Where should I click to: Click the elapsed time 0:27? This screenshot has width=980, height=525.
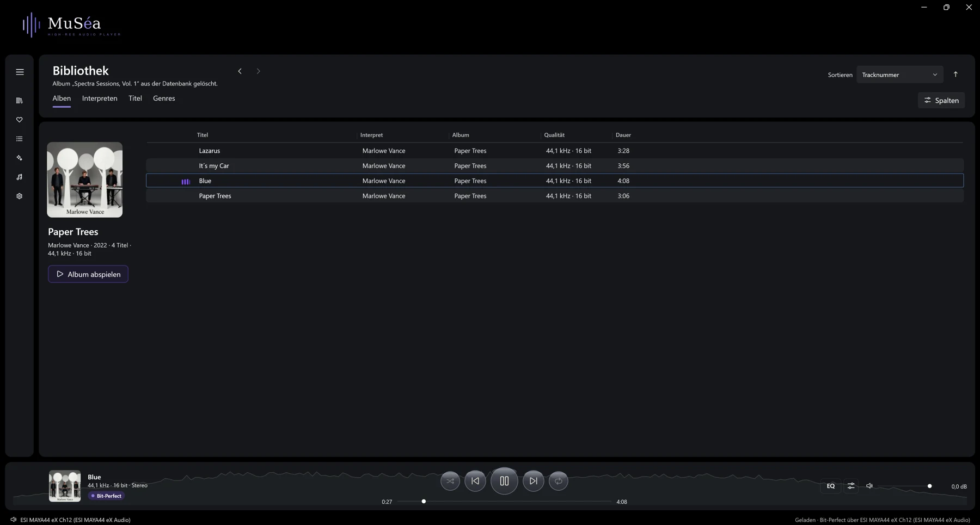387,502
